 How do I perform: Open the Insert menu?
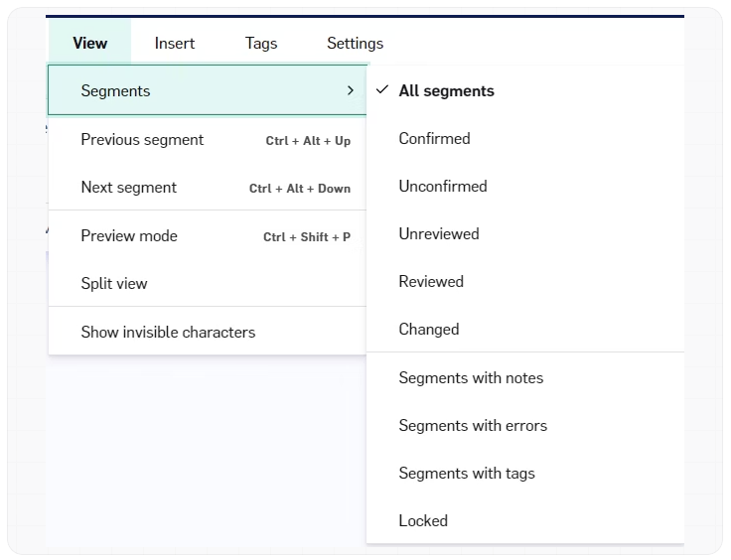[175, 43]
